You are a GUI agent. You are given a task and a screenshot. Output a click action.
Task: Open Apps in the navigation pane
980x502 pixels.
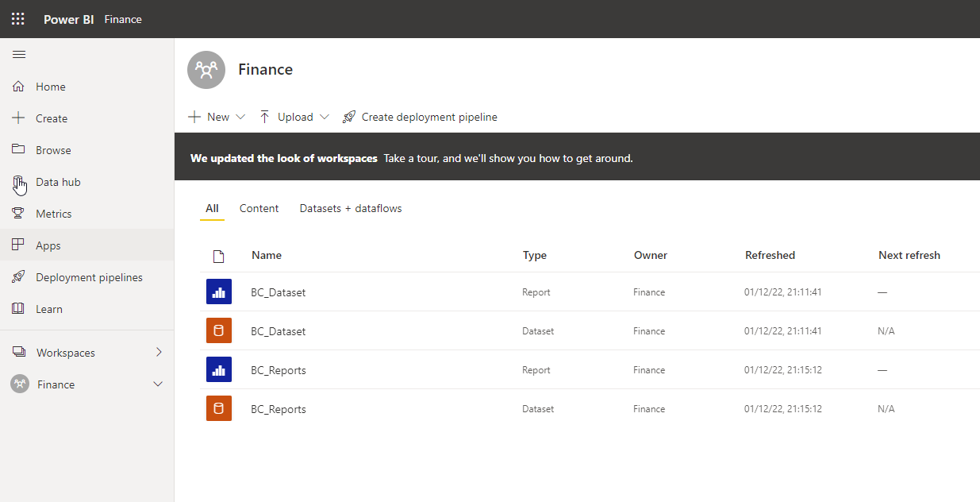click(87, 245)
